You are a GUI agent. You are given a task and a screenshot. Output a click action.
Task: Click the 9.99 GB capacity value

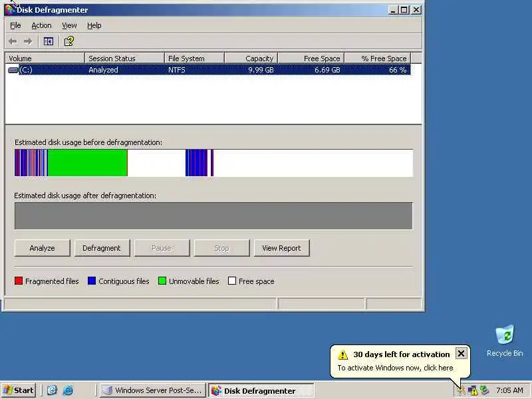click(261, 70)
